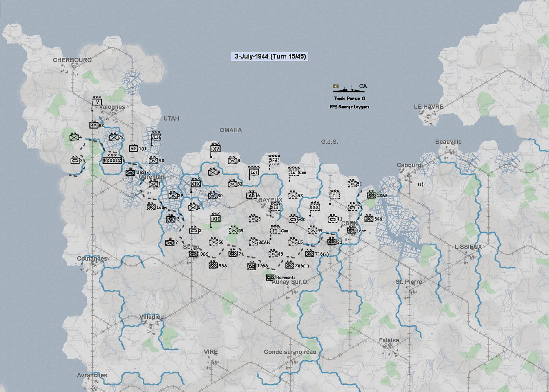Select the Guards armoured (Gds) counter
Viewport: 549px width, 392px height.
(x=292, y=219)
